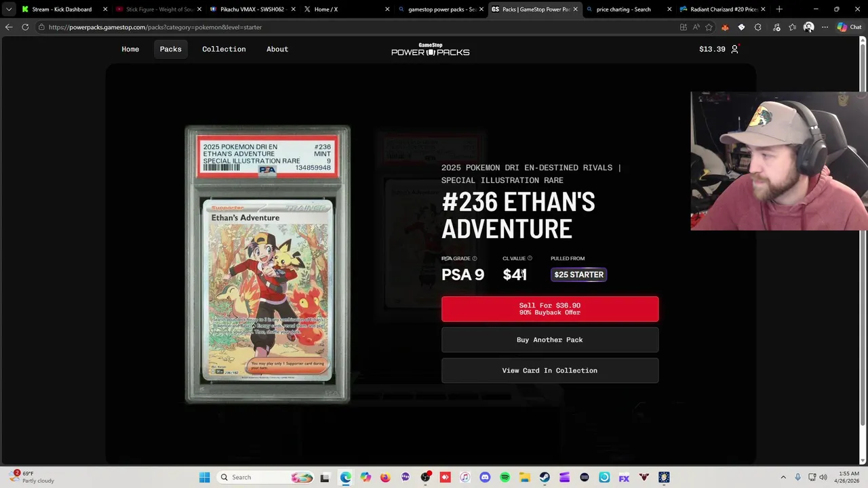868x488 pixels.
Task: Open the Windows Start menu
Action: coord(204,477)
